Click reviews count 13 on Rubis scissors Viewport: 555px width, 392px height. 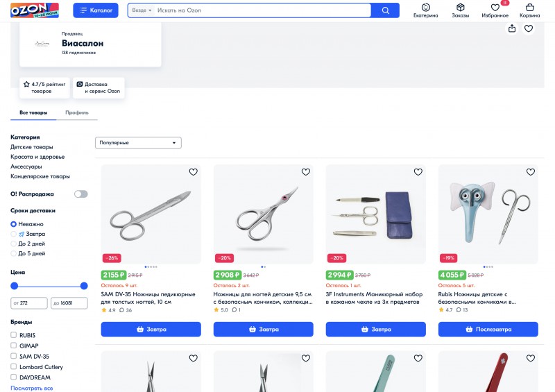pos(462,310)
